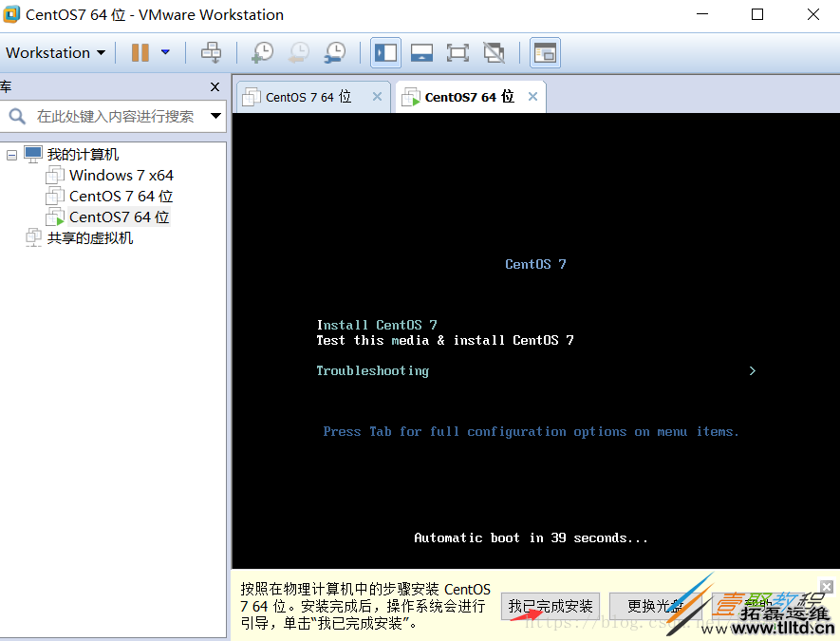Toggle the revert snapshot icon
Screen dimensions: 840x641
point(298,52)
